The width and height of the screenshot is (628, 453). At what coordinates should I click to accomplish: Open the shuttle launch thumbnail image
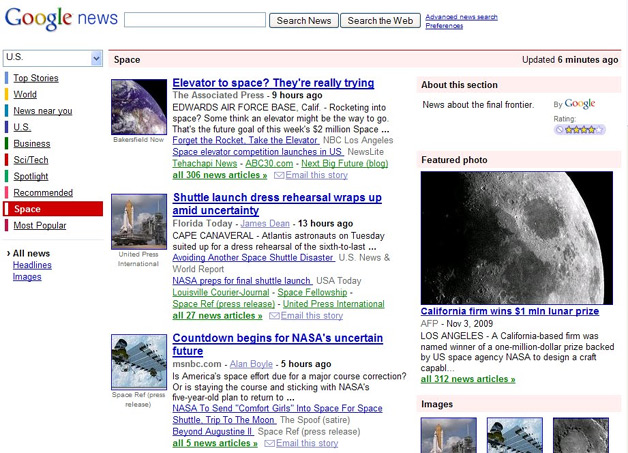[138, 222]
